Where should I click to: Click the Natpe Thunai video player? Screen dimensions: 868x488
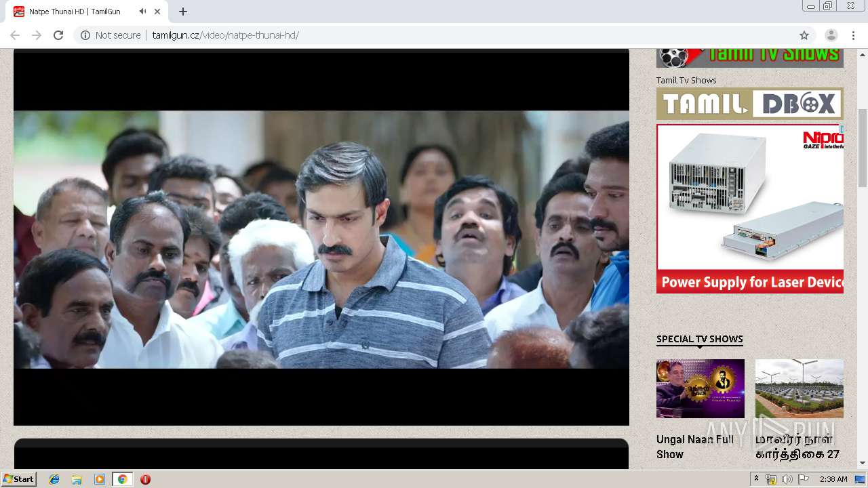point(321,239)
